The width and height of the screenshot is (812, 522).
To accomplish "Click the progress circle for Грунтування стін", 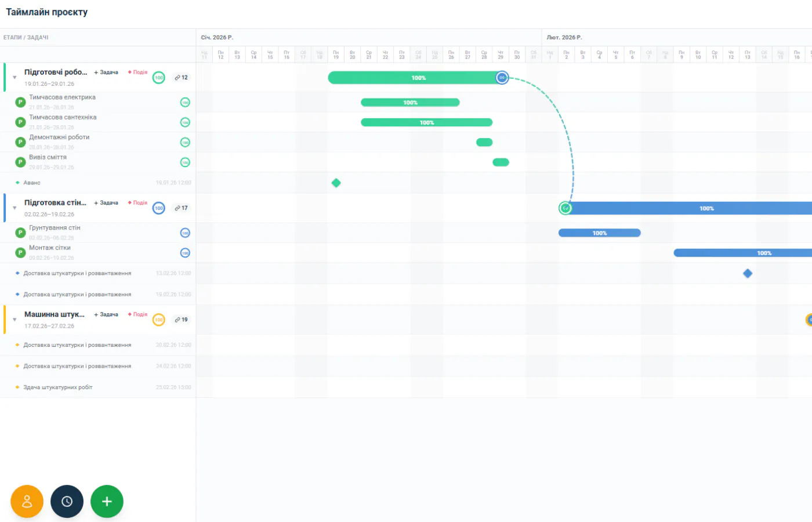I will click(185, 233).
